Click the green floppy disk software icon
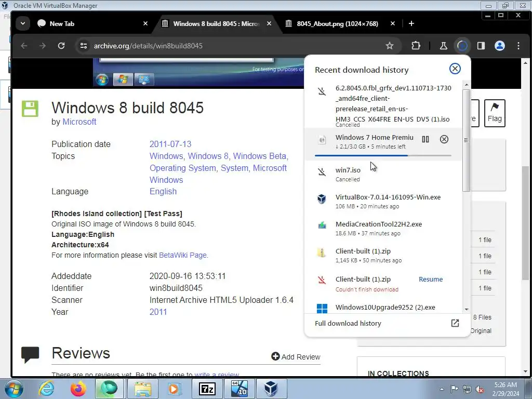The width and height of the screenshot is (532, 399). point(30,109)
